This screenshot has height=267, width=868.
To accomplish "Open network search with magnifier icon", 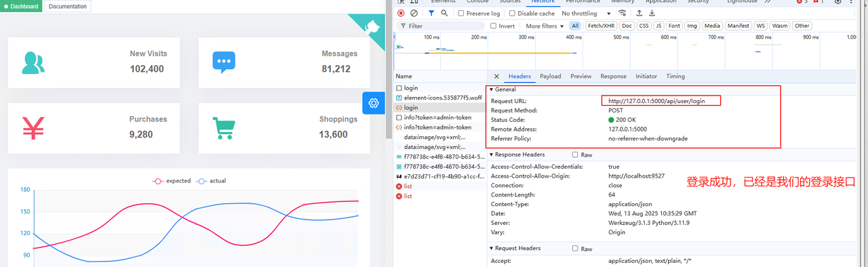I will pos(445,13).
